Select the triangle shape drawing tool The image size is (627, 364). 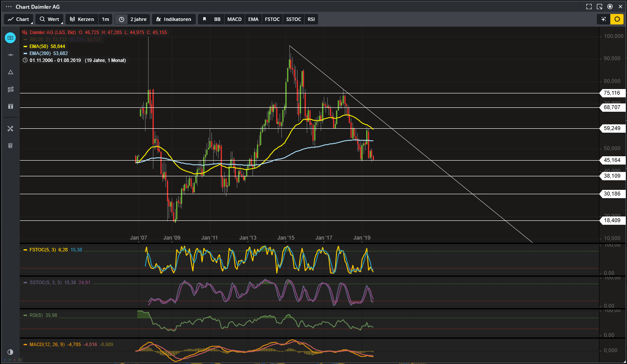point(10,72)
